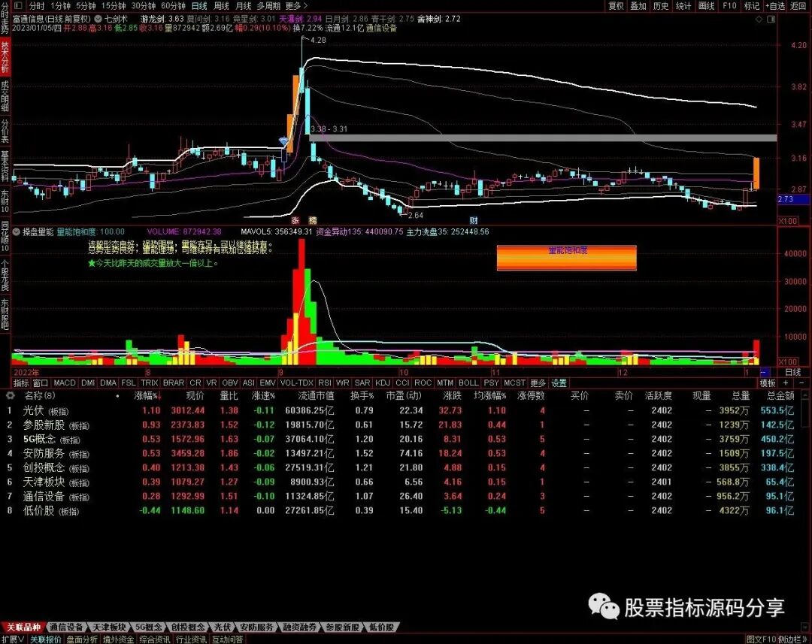Switch to 分时 intraday view

[37, 6]
